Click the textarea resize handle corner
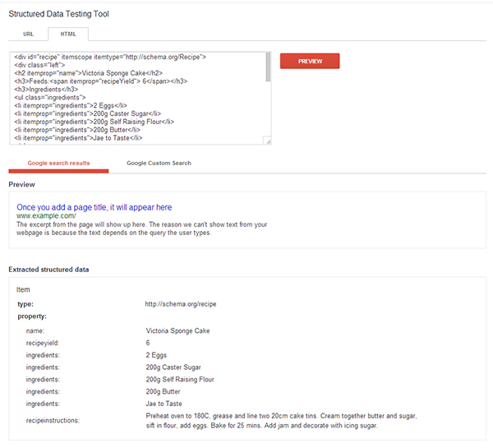 tap(268, 141)
